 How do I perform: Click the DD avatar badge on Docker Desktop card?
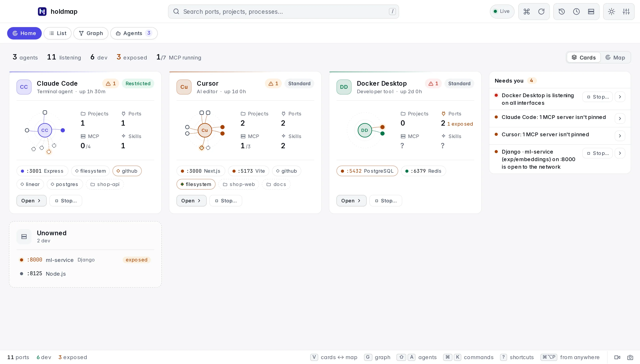point(344,87)
